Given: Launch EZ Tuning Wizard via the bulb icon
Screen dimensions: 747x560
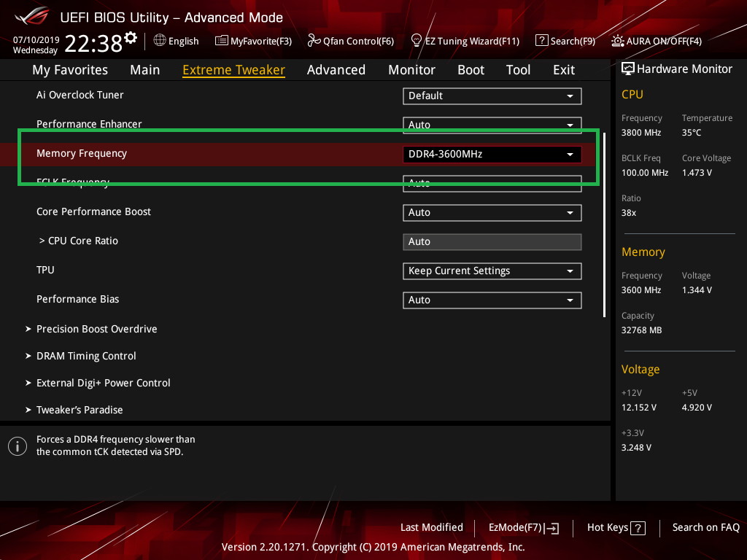Looking at the screenshot, I should click(416, 41).
